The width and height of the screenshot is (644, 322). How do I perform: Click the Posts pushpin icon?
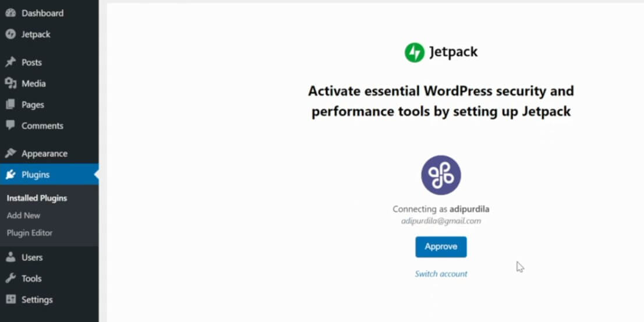(x=10, y=62)
